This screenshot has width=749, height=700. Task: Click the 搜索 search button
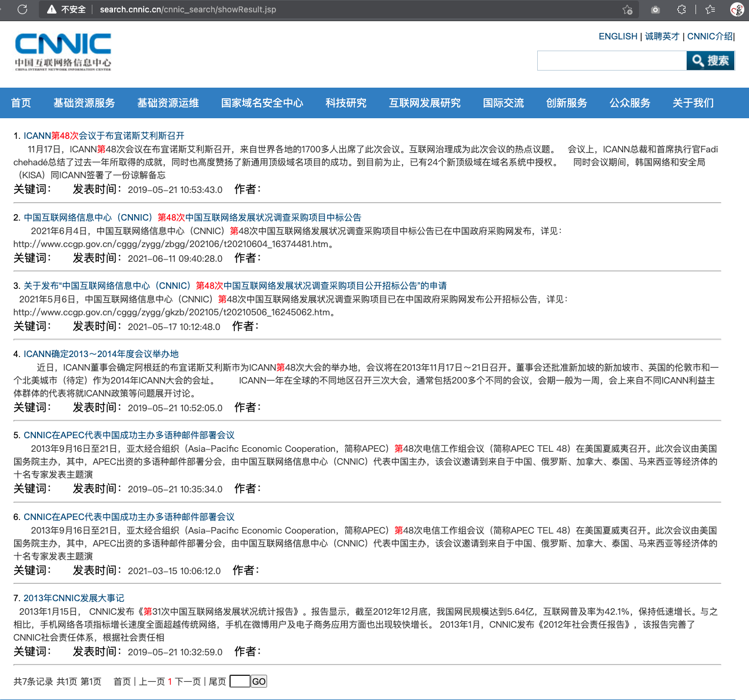pyautogui.click(x=710, y=61)
